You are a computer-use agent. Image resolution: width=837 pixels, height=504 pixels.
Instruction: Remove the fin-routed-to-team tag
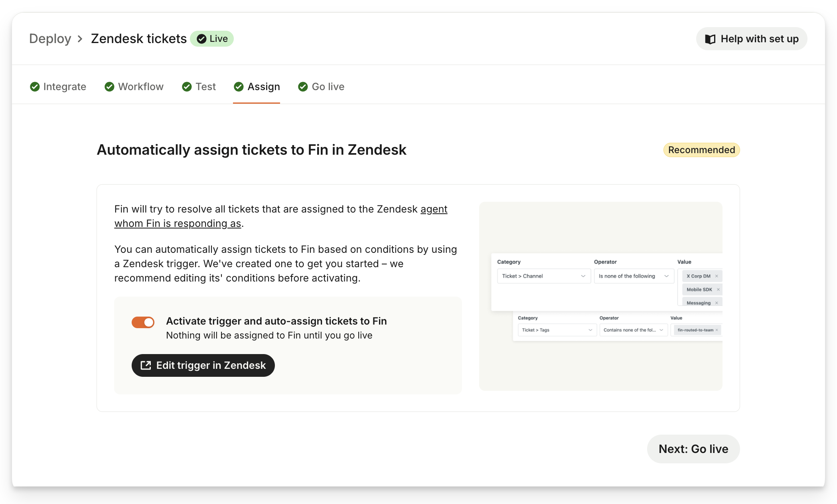click(x=717, y=330)
